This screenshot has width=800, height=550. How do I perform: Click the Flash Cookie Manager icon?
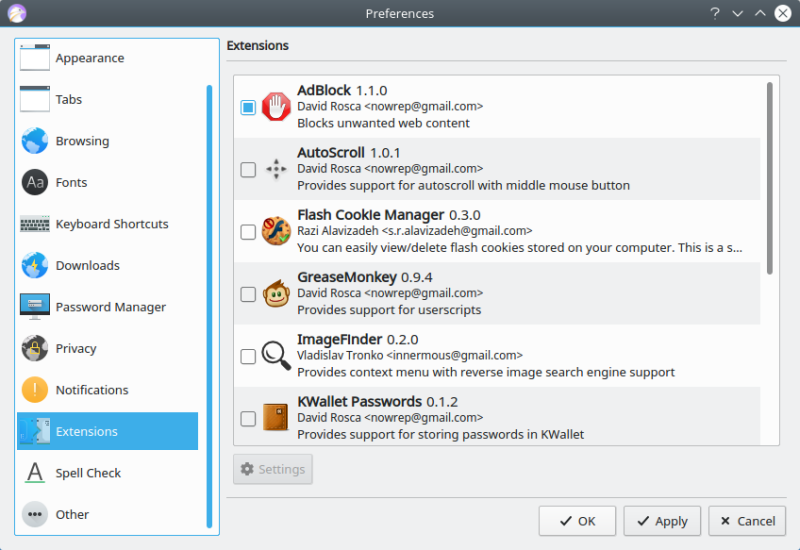point(276,231)
